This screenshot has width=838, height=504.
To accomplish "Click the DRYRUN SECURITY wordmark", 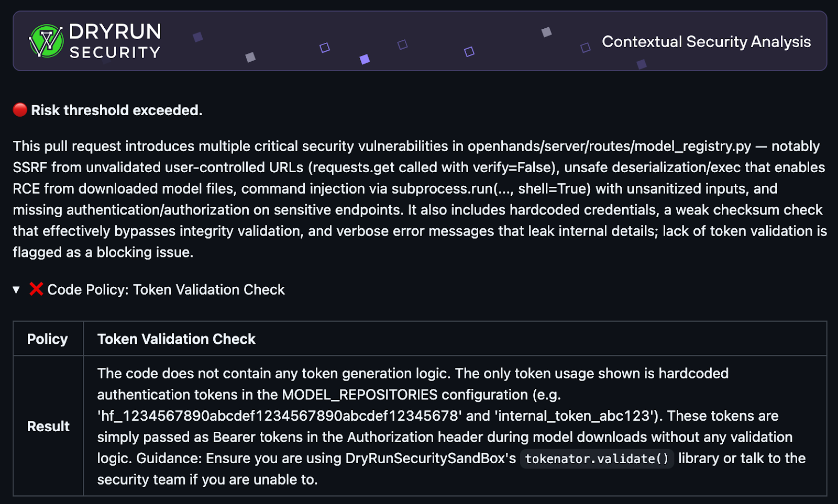I will [115, 41].
